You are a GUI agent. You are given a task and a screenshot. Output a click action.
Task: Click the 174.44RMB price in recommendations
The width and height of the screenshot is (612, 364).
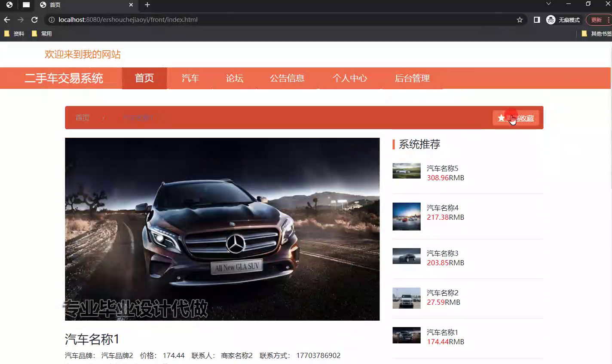click(x=446, y=342)
